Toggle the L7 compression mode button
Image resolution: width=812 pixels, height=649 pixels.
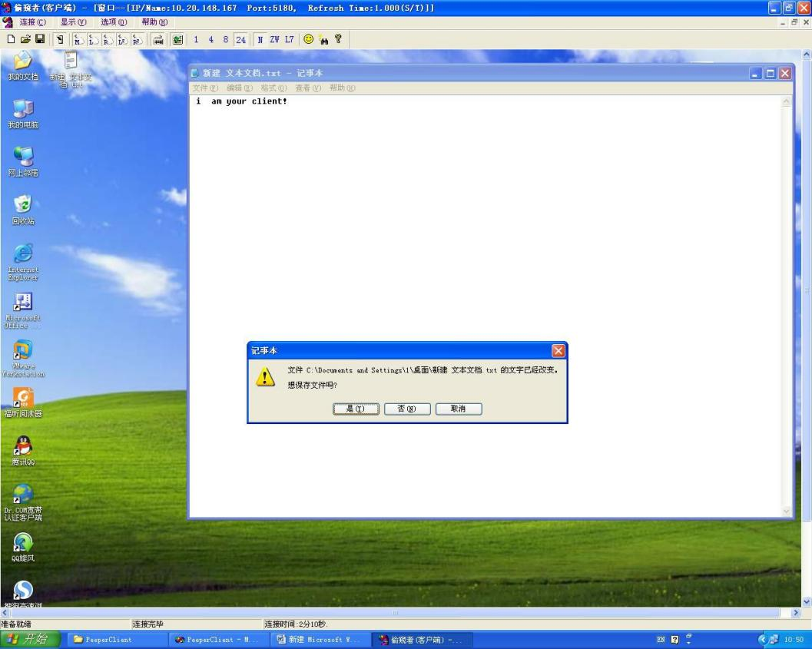[289, 39]
